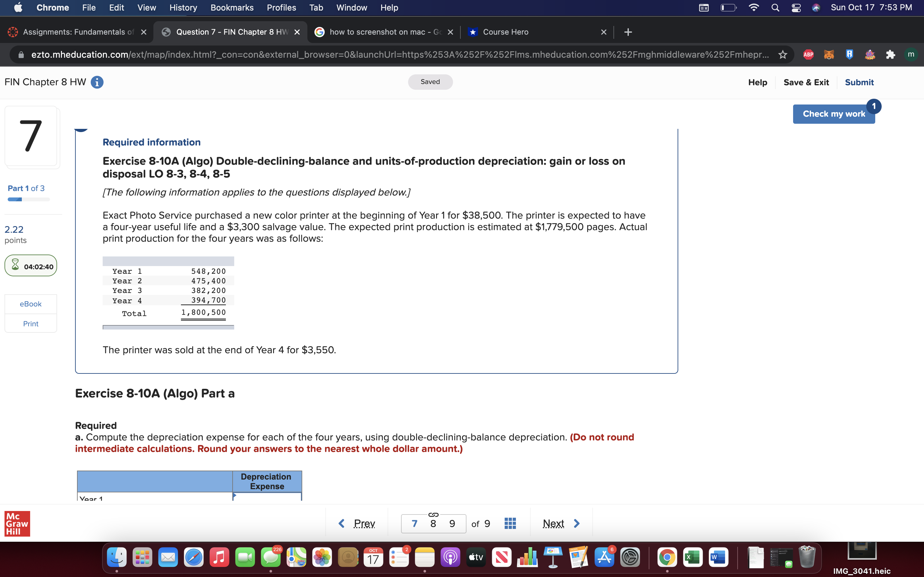This screenshot has height=577, width=924.
Task: Block ads via the ABP extension icon
Action: click(x=808, y=54)
